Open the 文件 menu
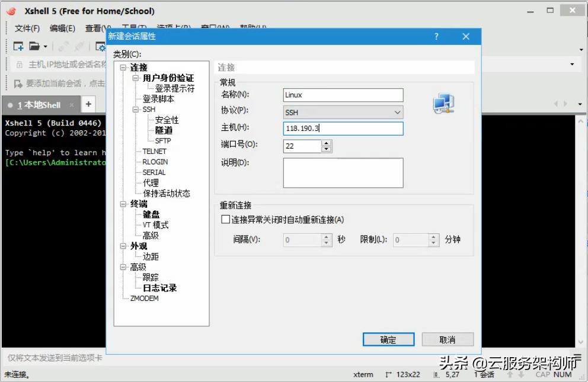This screenshot has width=588, height=382. click(28, 27)
